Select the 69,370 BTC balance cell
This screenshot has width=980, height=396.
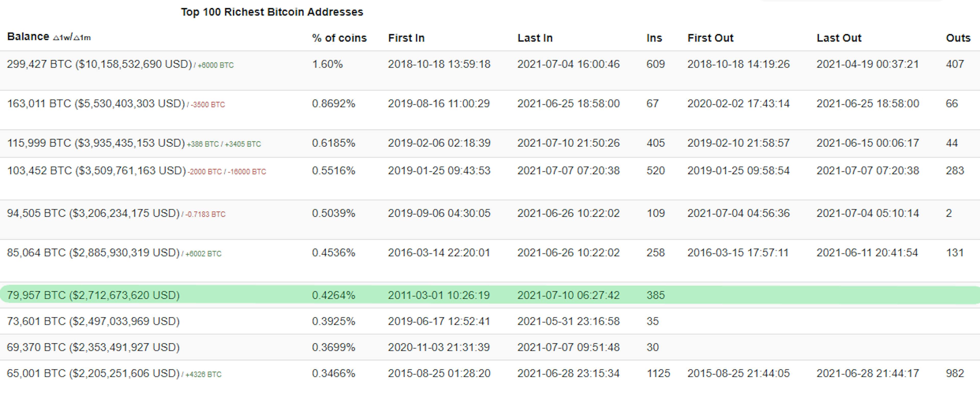coord(93,347)
